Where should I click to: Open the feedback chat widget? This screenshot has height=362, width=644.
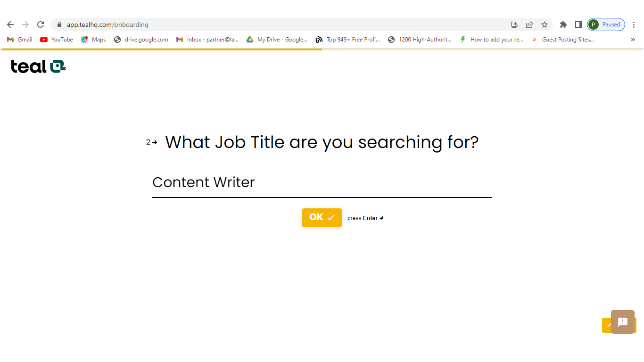(622, 321)
